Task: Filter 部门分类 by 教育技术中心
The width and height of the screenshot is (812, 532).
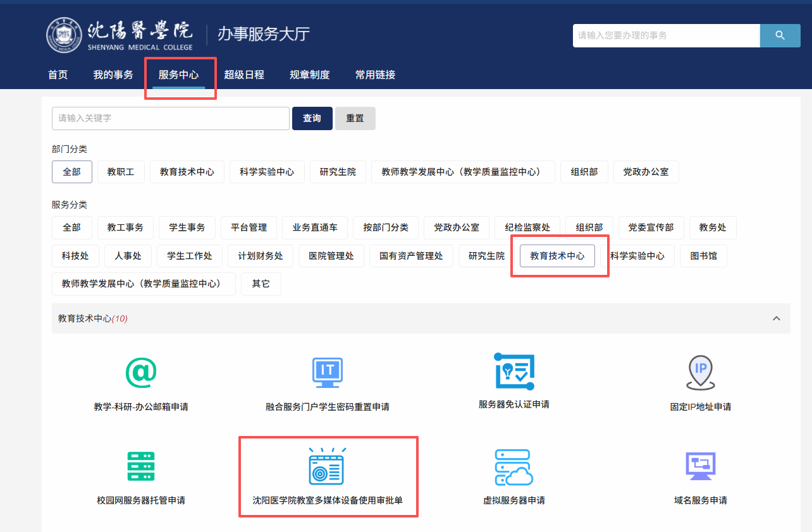Action: click(187, 172)
